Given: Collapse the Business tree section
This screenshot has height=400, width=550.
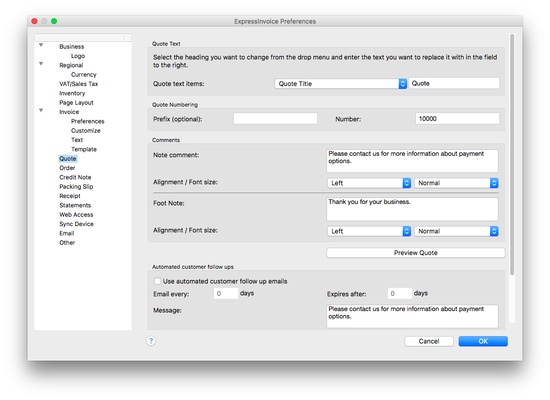Looking at the screenshot, I should click(x=41, y=45).
